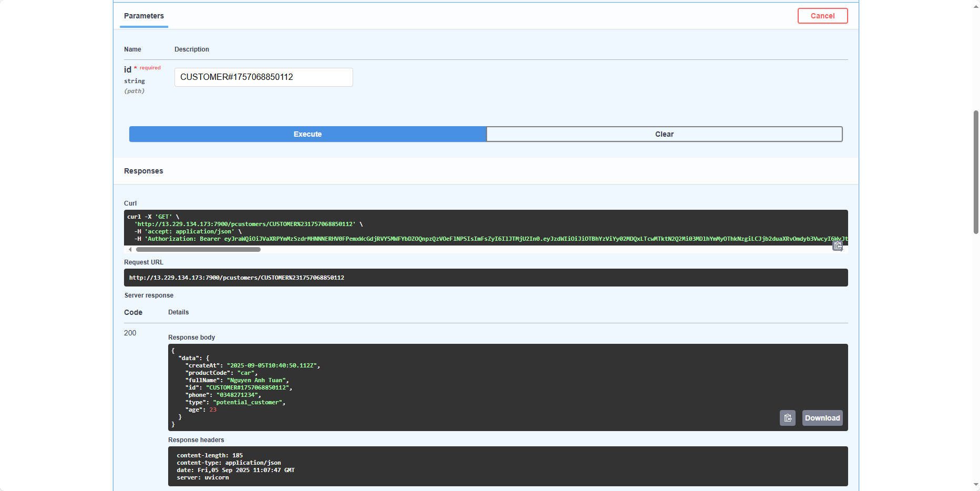This screenshot has height=491, width=980.
Task: Click the page scrollbar's up arrow
Action: click(976, 5)
